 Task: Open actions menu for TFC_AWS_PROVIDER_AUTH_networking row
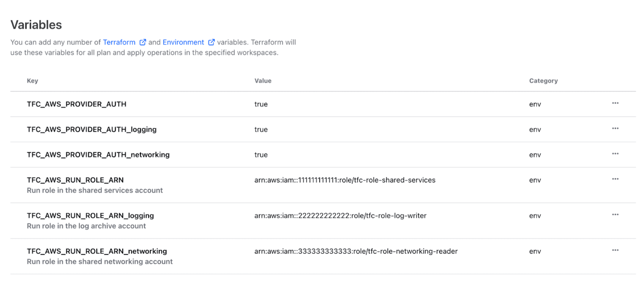point(615,154)
